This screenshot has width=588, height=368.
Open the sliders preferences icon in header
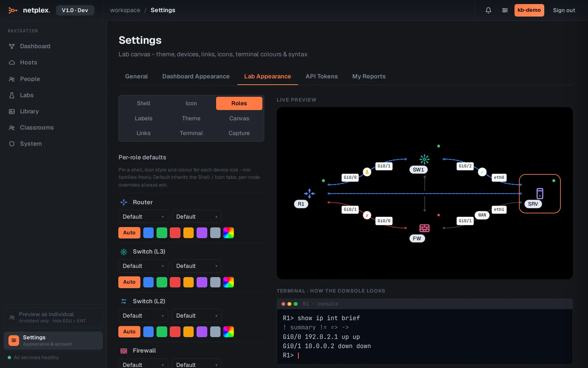(505, 10)
